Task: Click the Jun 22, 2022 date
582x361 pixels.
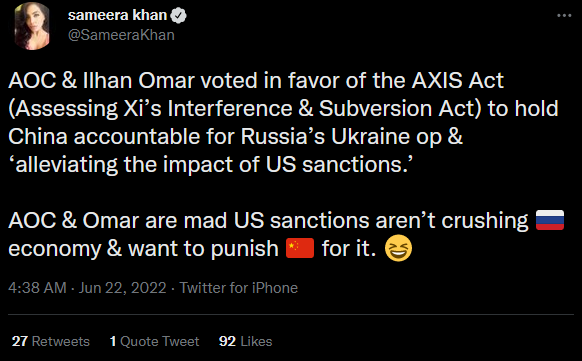Action: (x=122, y=288)
